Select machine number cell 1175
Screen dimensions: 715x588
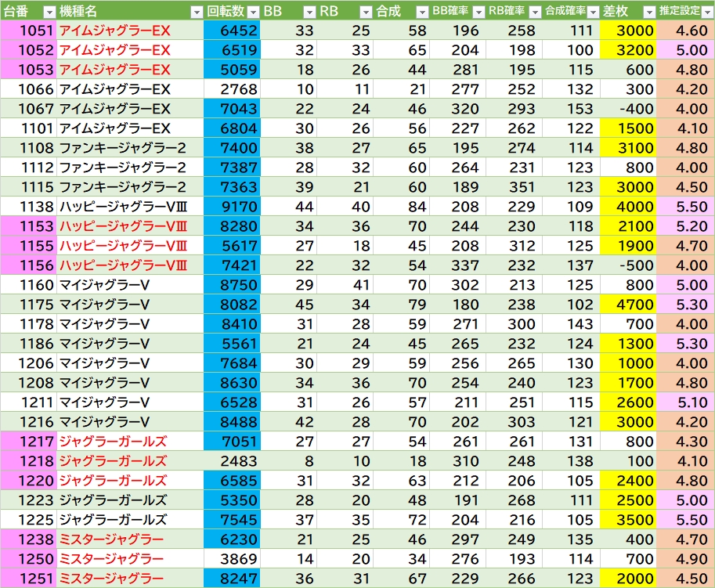(28, 305)
